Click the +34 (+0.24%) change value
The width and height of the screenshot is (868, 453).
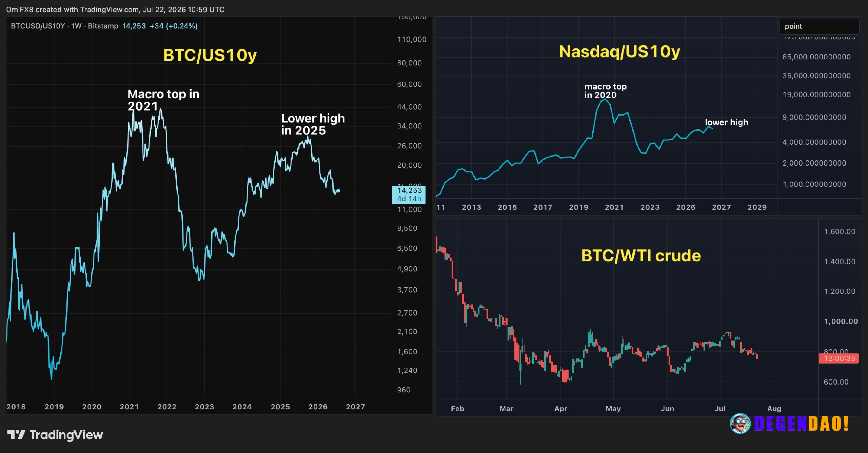(x=174, y=26)
